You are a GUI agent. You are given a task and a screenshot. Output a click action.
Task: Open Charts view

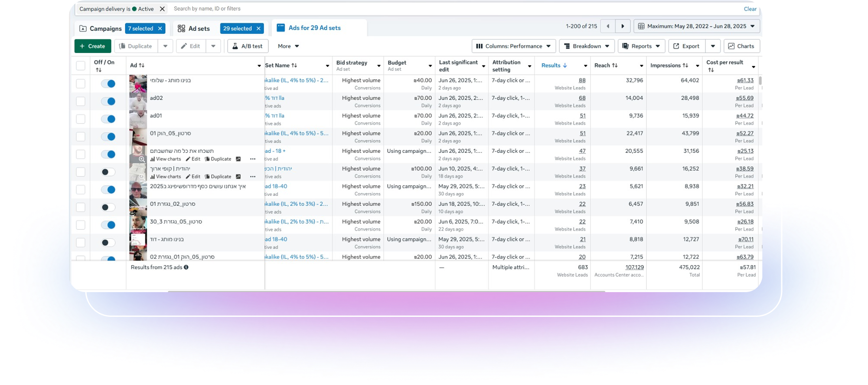[x=741, y=46]
